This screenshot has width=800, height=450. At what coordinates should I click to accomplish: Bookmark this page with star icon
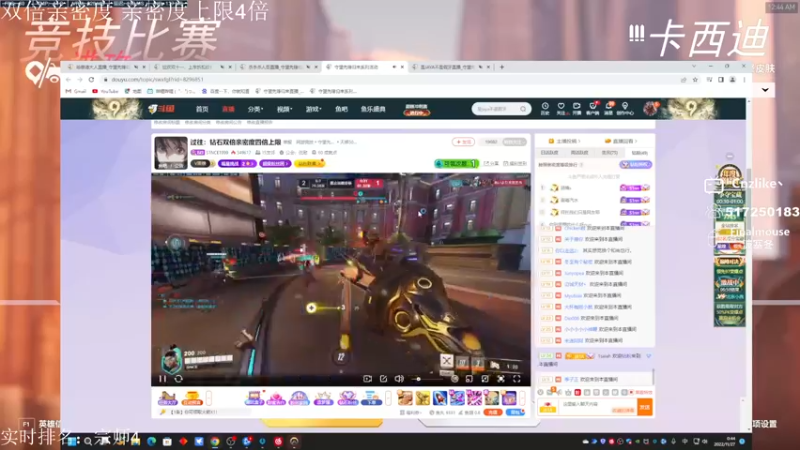pyautogui.click(x=695, y=80)
